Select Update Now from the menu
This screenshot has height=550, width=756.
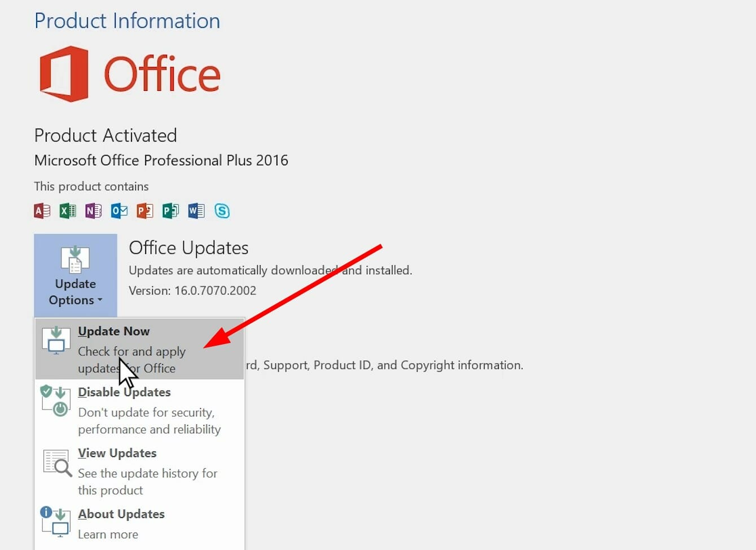point(140,349)
